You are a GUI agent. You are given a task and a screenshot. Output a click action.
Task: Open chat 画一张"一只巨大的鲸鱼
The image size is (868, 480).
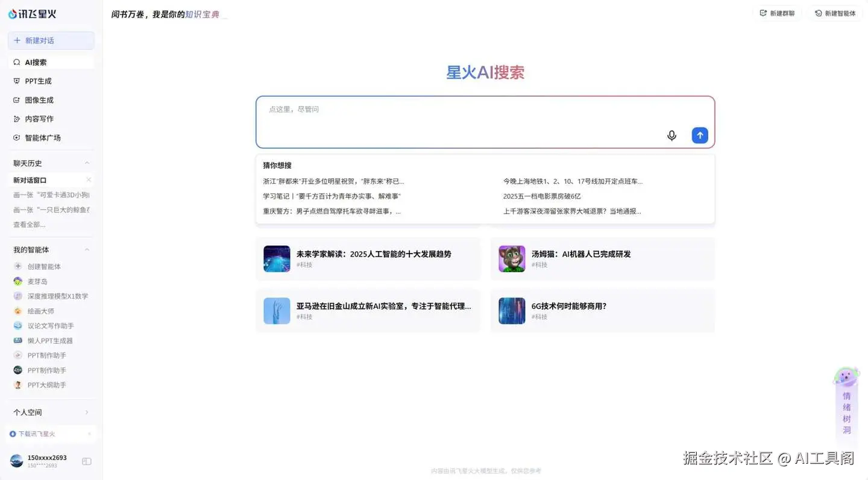point(51,210)
